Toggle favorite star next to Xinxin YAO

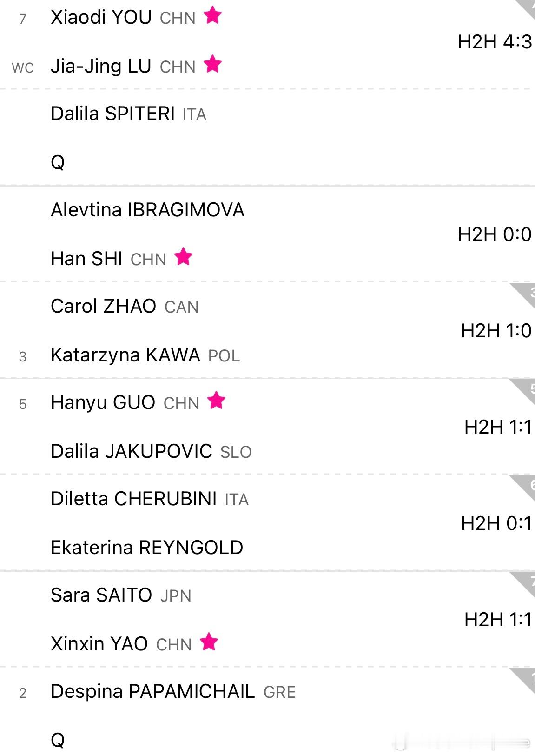209,642
